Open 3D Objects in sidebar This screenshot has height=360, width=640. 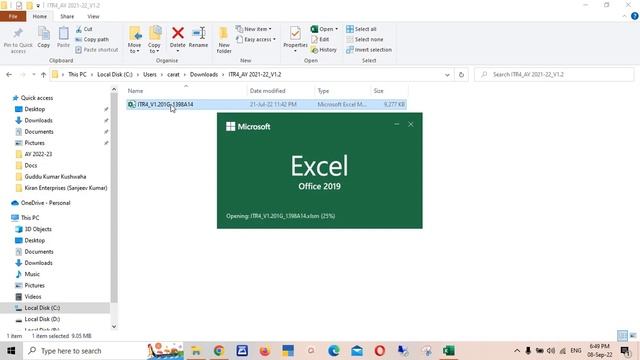(x=38, y=229)
